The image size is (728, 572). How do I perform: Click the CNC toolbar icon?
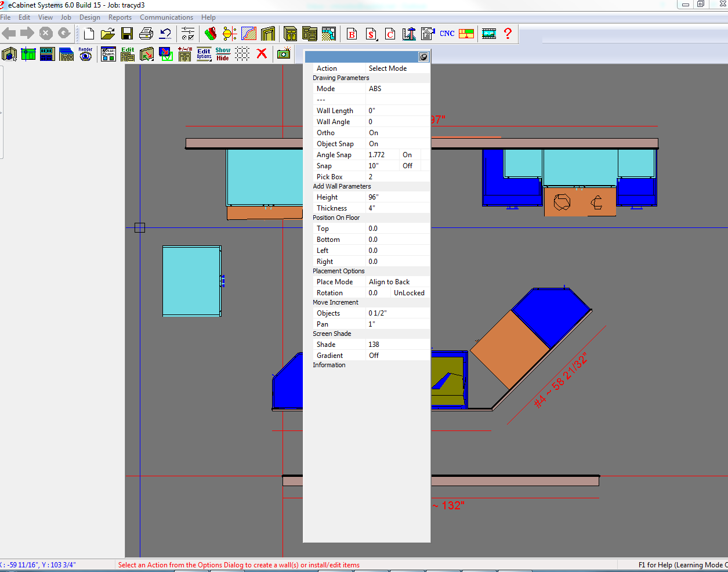[447, 34]
